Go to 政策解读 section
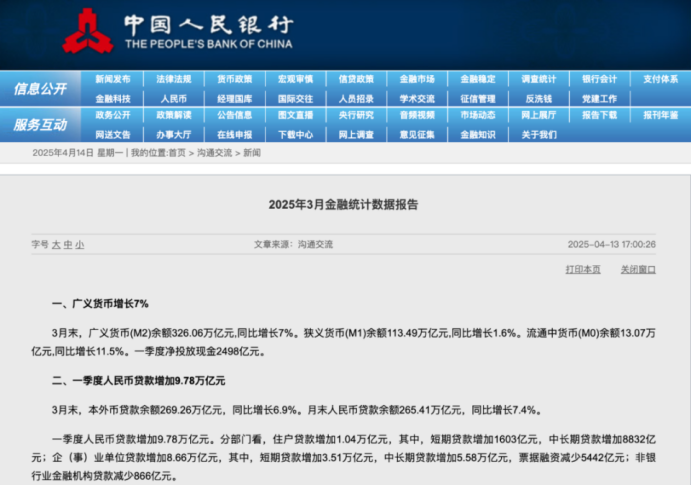Viewport: 692px width, 485px height. click(x=173, y=115)
